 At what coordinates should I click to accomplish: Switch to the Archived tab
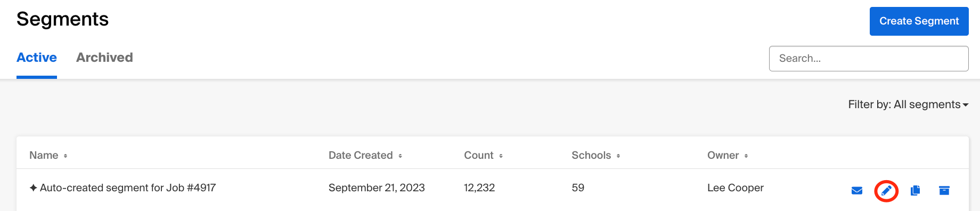point(104,58)
